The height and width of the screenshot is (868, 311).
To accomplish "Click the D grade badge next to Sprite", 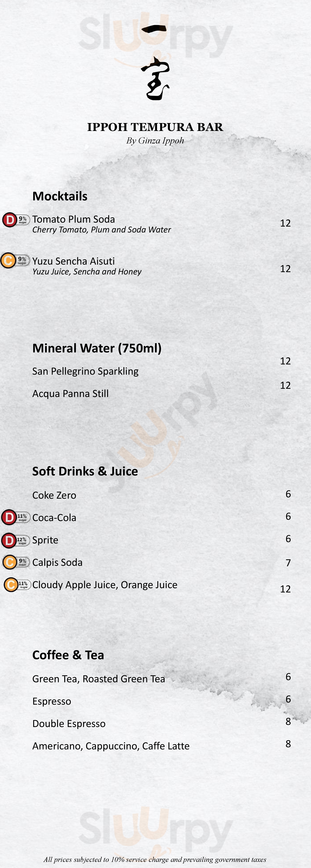I will pyautogui.click(x=9, y=540).
